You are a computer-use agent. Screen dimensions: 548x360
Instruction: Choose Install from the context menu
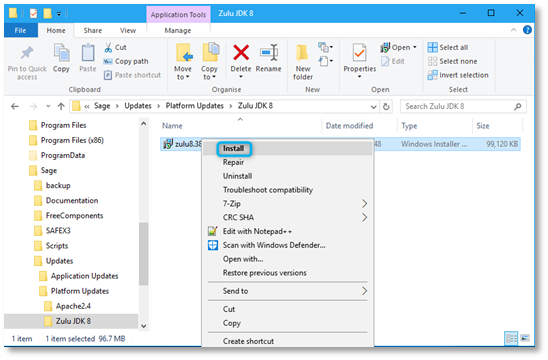coord(288,149)
